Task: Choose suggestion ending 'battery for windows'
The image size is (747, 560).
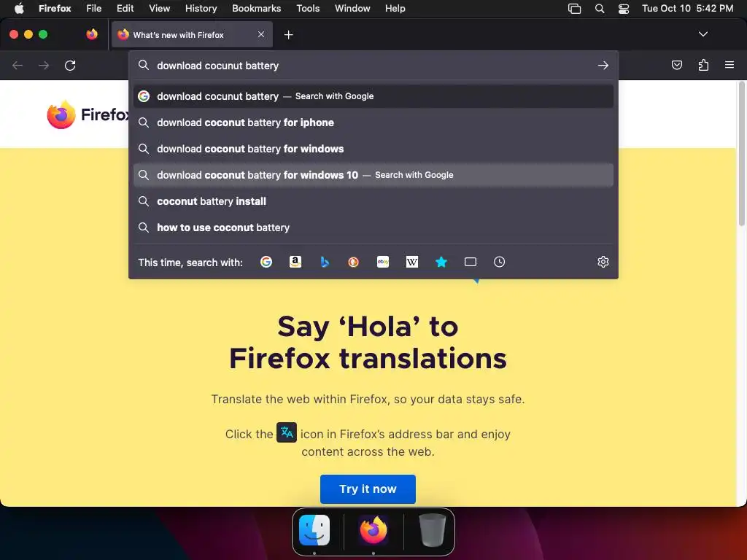Action: (373, 149)
